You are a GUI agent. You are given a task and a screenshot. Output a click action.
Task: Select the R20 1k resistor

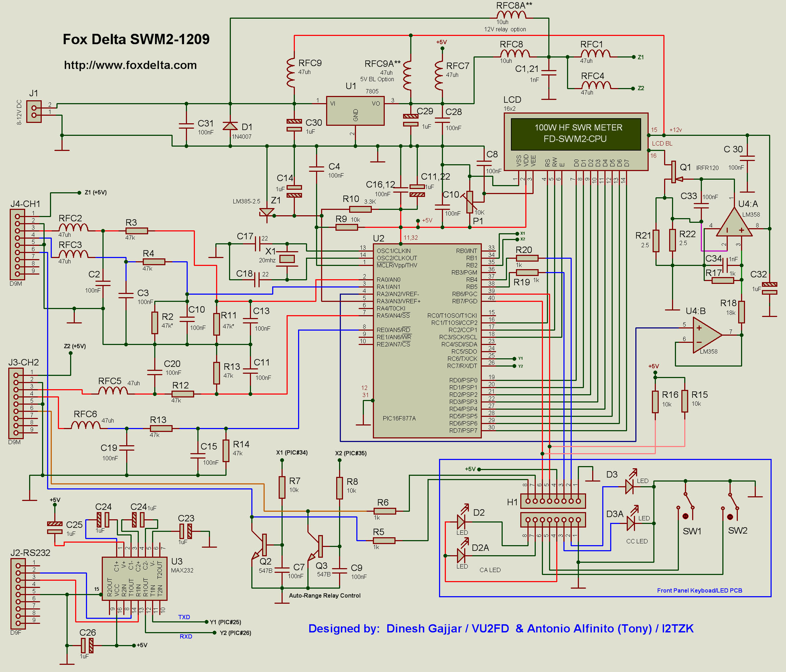coord(527,258)
